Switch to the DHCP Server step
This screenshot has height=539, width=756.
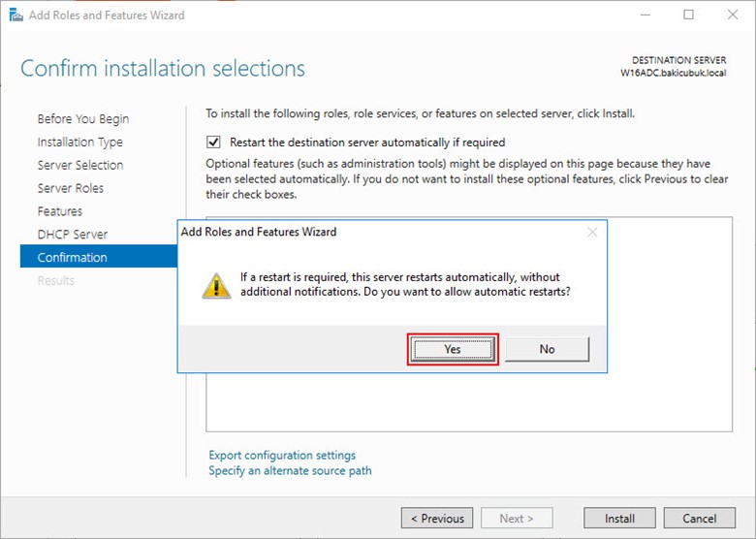tap(73, 235)
